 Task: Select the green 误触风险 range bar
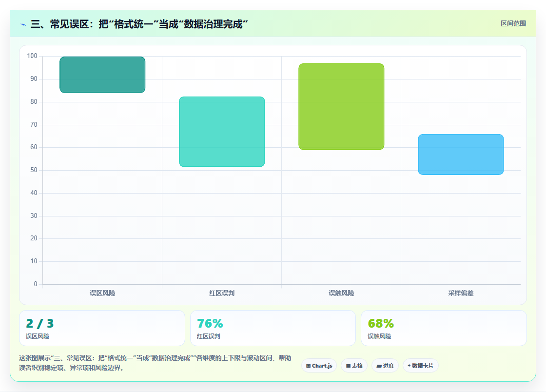click(x=341, y=106)
